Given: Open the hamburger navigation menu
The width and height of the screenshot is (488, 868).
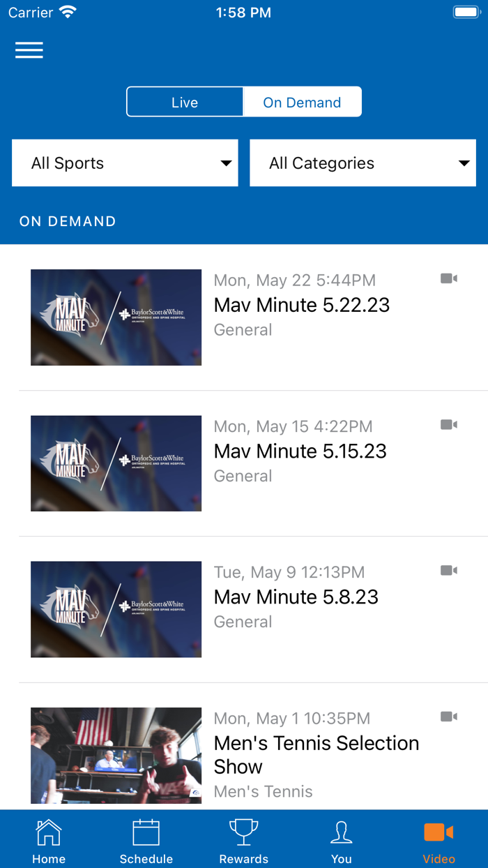Looking at the screenshot, I should (29, 50).
